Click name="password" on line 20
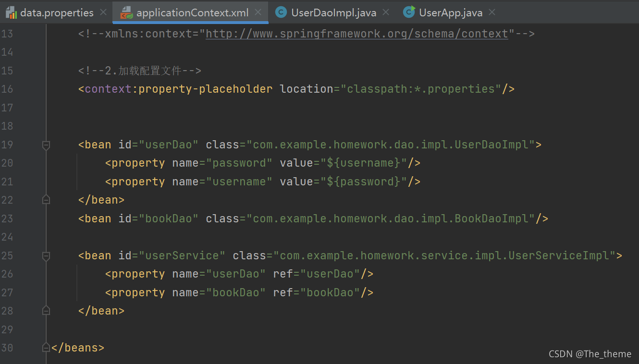The width and height of the screenshot is (639, 364). coord(222,163)
